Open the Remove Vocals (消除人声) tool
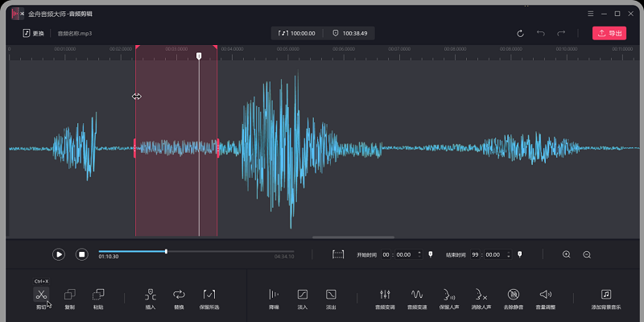 (x=480, y=295)
